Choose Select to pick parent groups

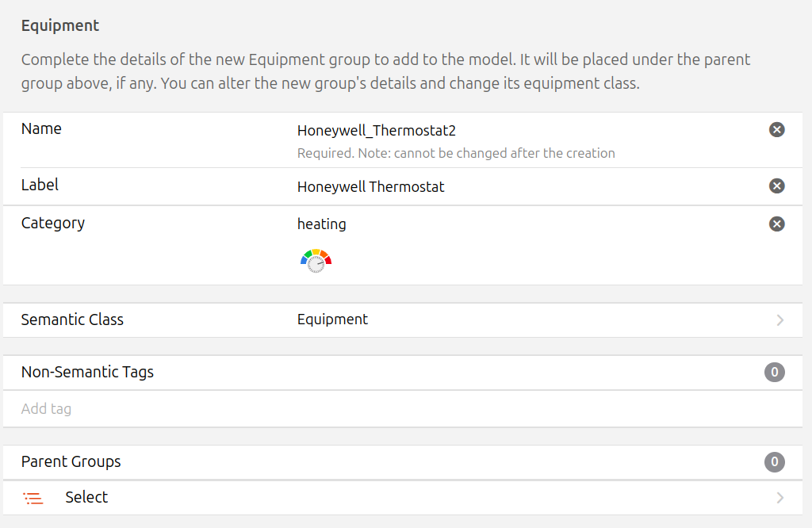click(x=86, y=497)
